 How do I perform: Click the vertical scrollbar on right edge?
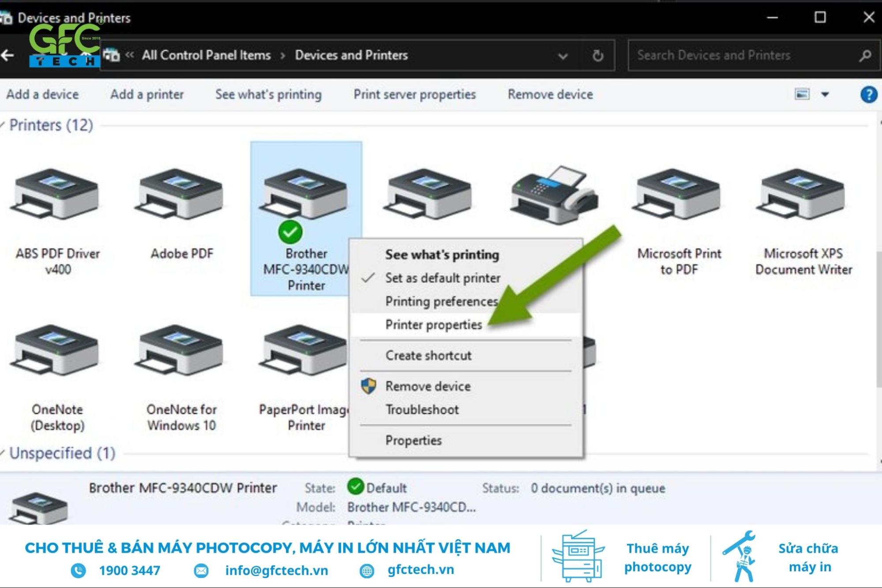(x=878, y=319)
